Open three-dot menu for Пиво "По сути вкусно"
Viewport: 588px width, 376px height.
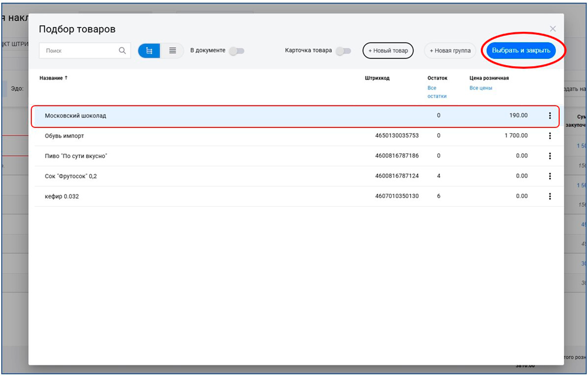click(x=550, y=156)
